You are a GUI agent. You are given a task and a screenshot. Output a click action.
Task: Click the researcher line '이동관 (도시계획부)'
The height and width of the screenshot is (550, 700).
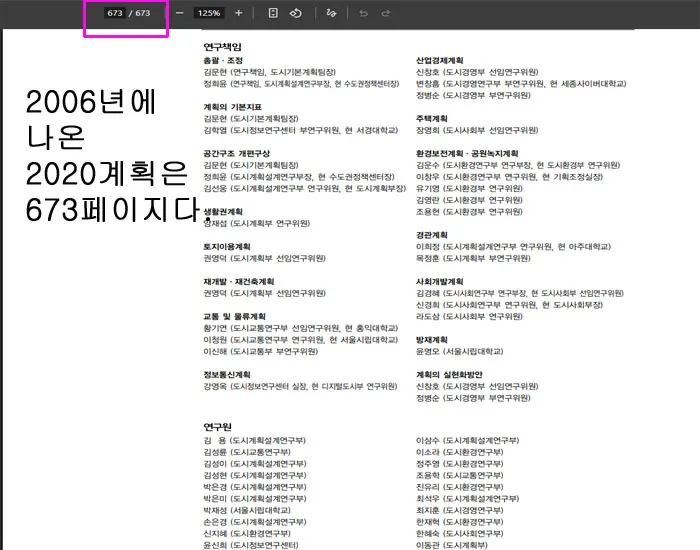click(x=451, y=545)
